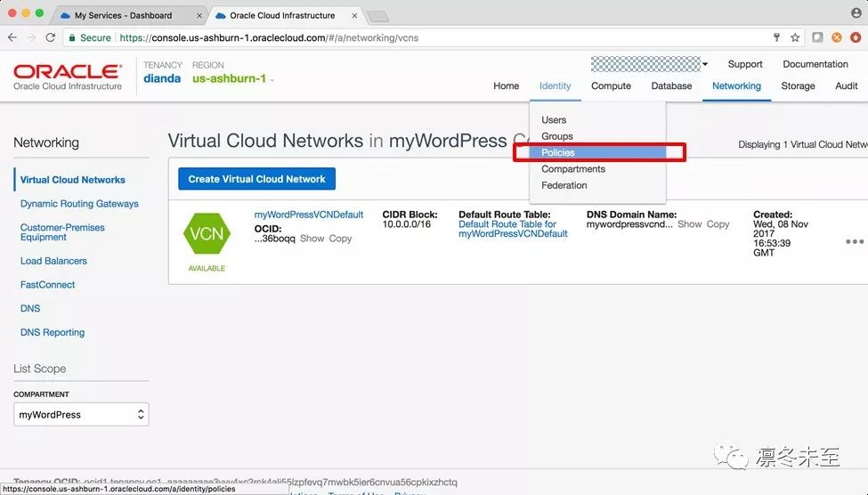868x495 pixels.
Task: Open the three-dot actions menu for myWordPressVCNDefault
Action: pyautogui.click(x=854, y=241)
